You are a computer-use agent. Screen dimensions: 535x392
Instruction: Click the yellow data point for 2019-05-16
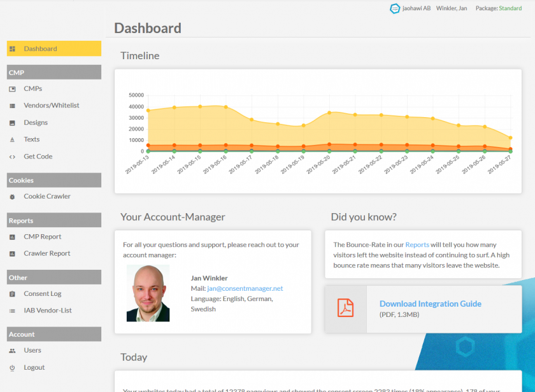pyautogui.click(x=226, y=107)
